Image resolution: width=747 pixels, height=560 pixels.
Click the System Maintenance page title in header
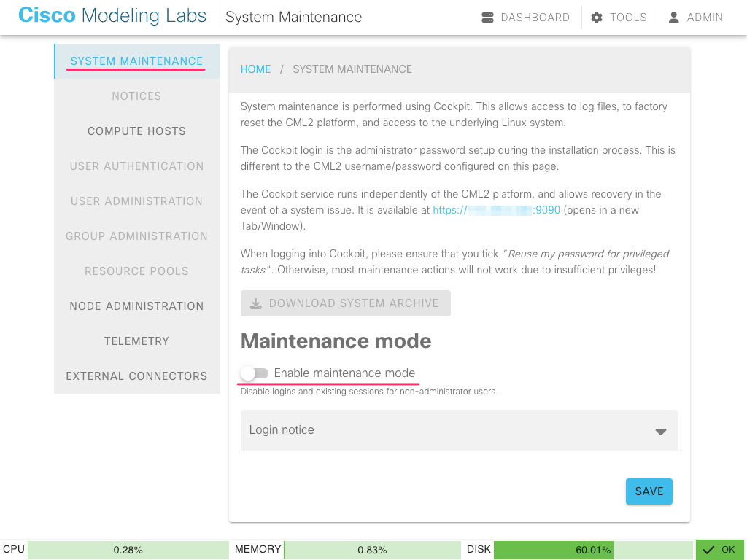pyautogui.click(x=293, y=17)
